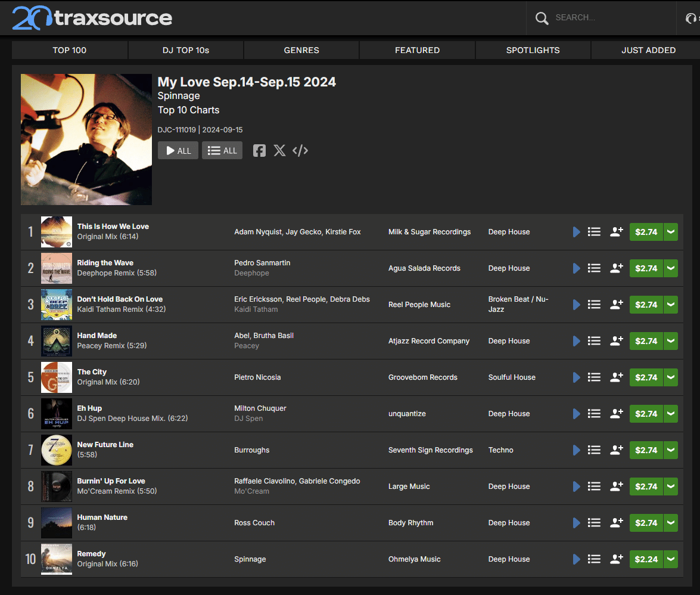
Task: Open price dropdown for The City
Action: click(671, 377)
